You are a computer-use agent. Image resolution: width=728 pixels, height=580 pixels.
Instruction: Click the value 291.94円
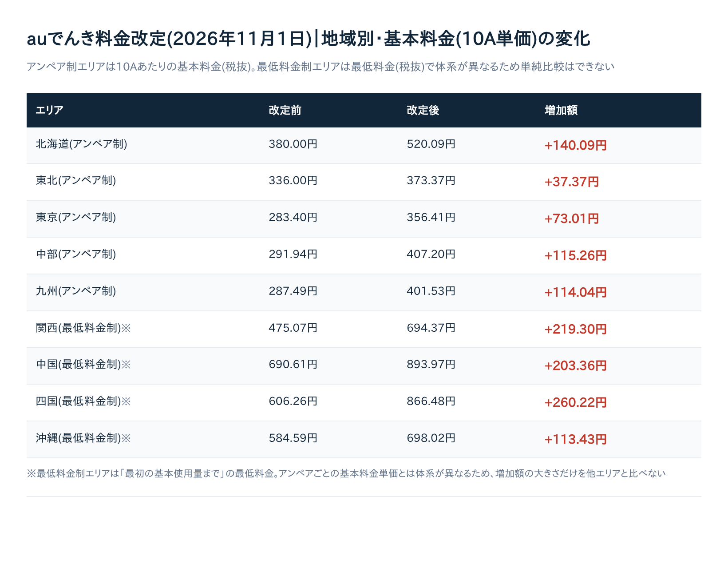click(x=293, y=254)
